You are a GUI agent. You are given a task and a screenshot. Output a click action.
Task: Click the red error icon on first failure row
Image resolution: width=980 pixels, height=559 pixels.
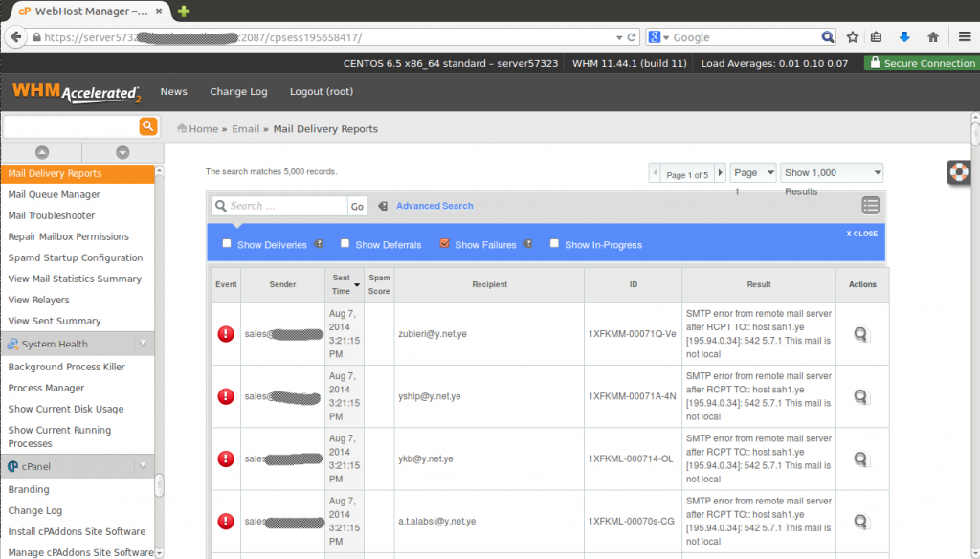click(x=225, y=334)
